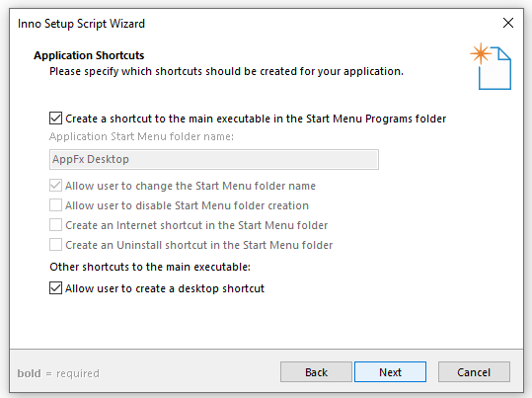This screenshot has width=532, height=398.
Task: Cancel the script wizard
Action: pos(474,372)
